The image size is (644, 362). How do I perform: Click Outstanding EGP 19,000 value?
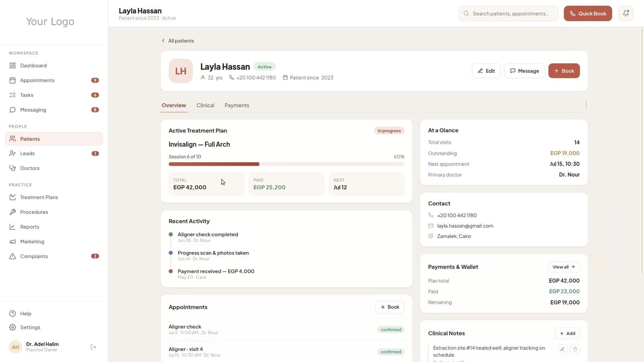point(565,153)
